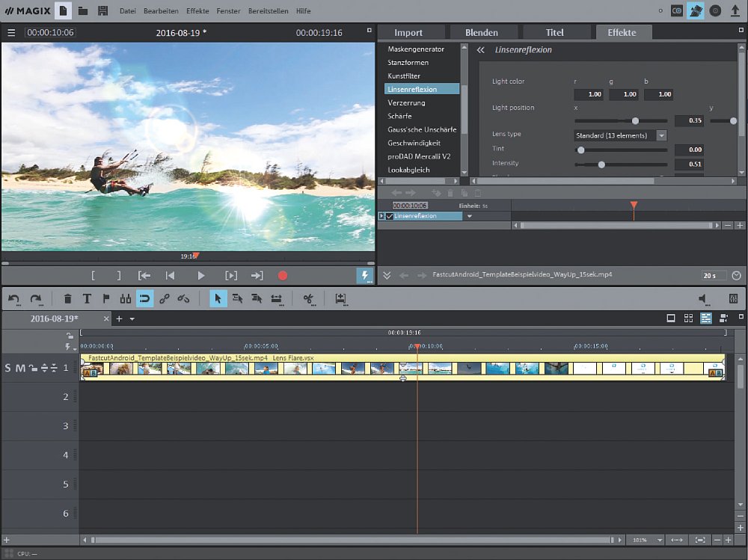Click the razor/cut scissors tool

[307, 299]
